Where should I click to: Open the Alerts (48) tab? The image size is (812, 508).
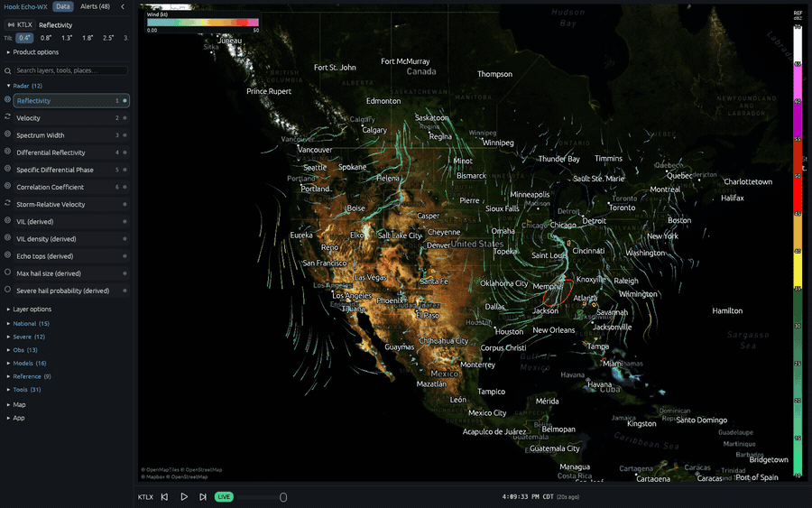coord(95,6)
